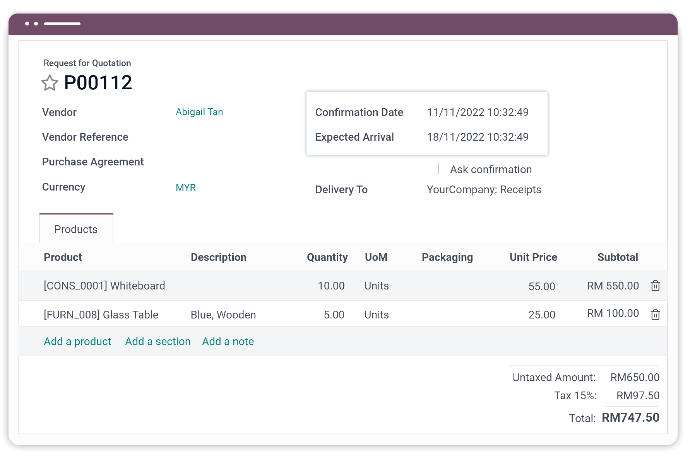This screenshot has width=690, height=475.
Task: Click the Add a section link
Action: [158, 341]
